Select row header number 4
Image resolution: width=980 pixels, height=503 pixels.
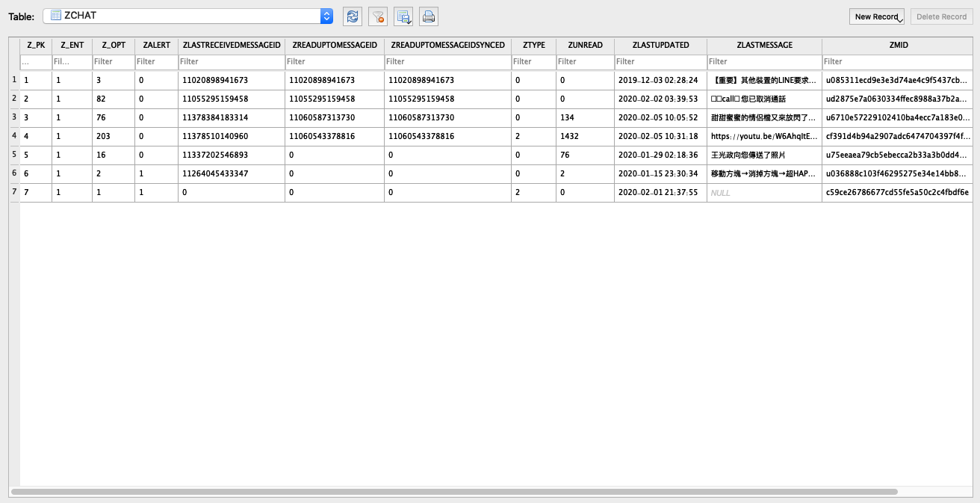(14, 136)
